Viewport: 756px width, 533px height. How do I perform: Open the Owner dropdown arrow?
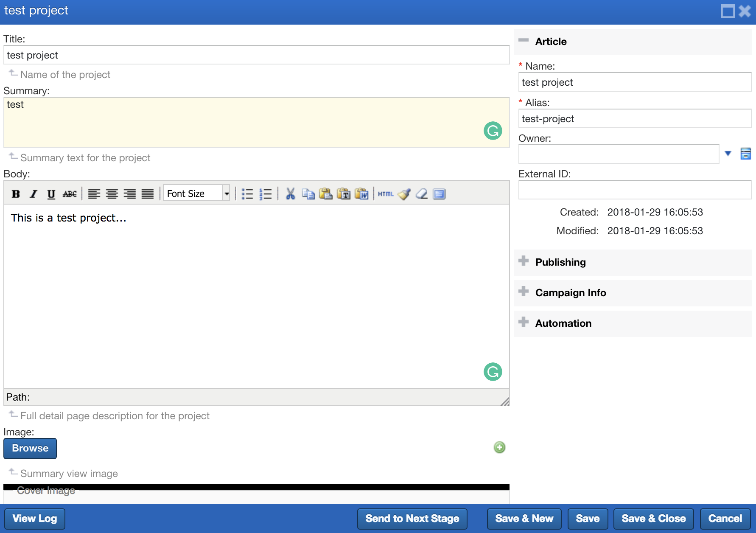tap(728, 154)
